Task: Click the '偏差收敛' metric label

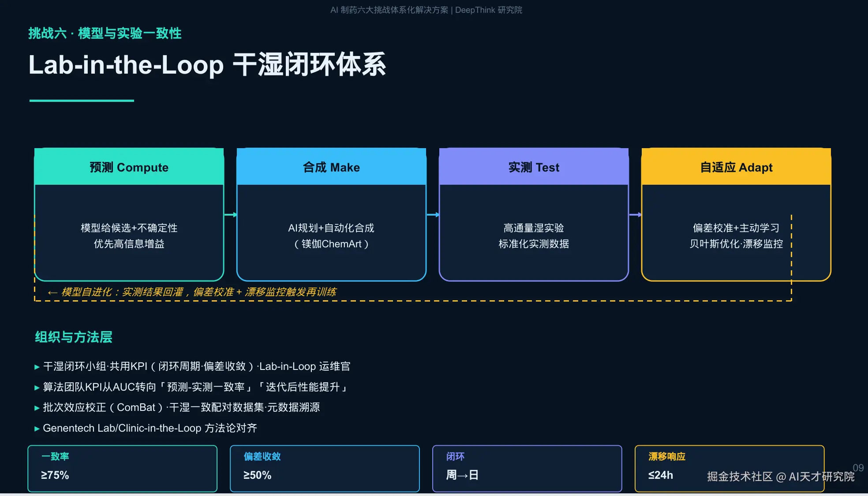Action: click(262, 456)
